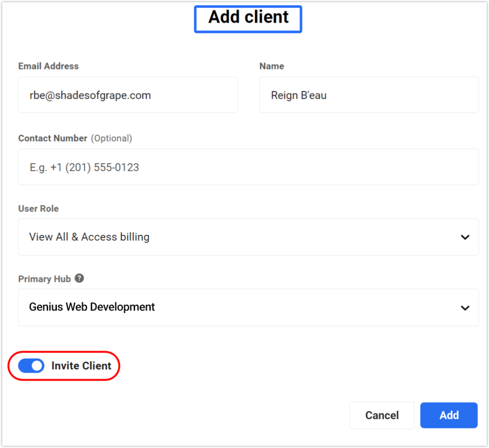Click the Email Address input field
This screenshot has height=448, width=489.
(128, 95)
